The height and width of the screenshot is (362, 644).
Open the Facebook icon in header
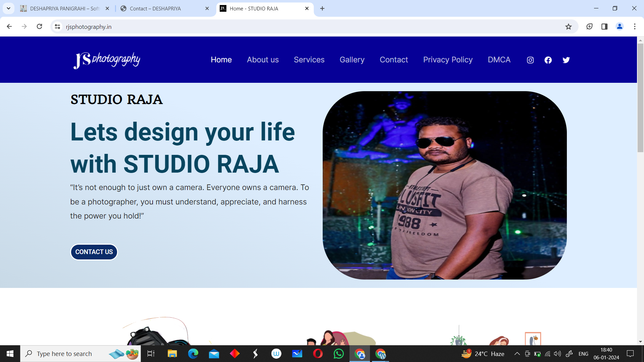coord(548,60)
